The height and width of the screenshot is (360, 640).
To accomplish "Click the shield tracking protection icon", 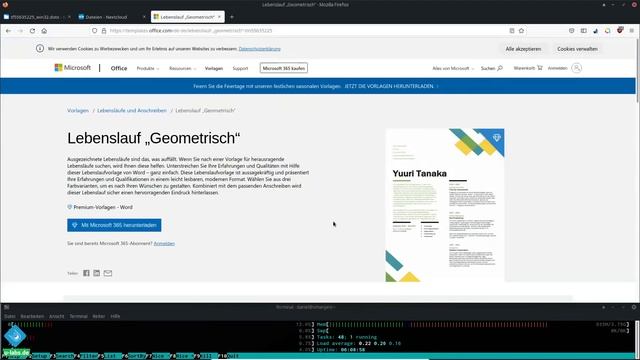I will point(94,31).
